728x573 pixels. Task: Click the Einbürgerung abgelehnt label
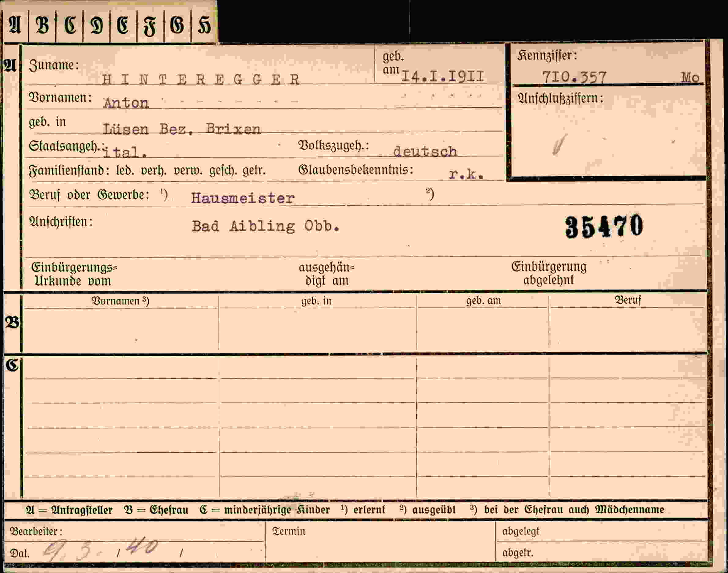(549, 273)
